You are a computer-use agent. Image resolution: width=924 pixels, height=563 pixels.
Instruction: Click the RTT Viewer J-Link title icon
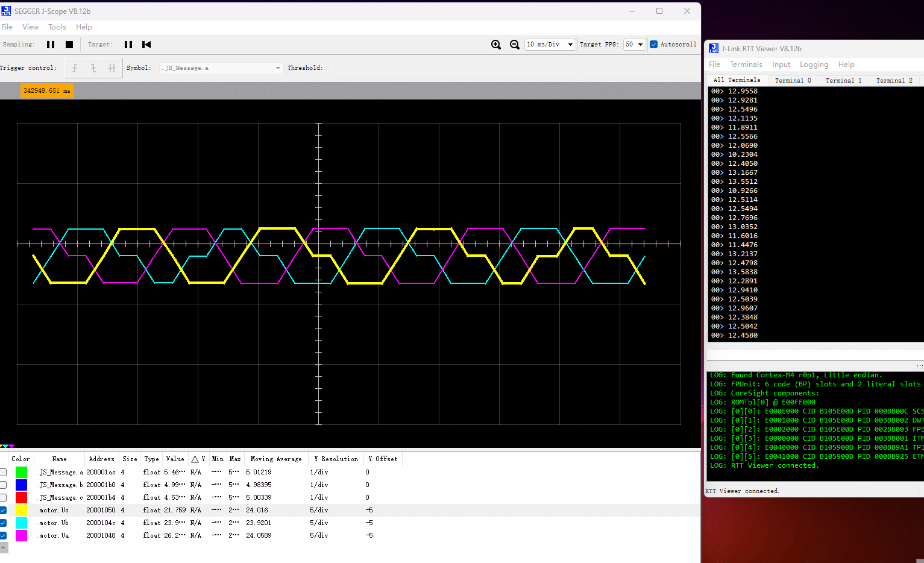tap(714, 48)
